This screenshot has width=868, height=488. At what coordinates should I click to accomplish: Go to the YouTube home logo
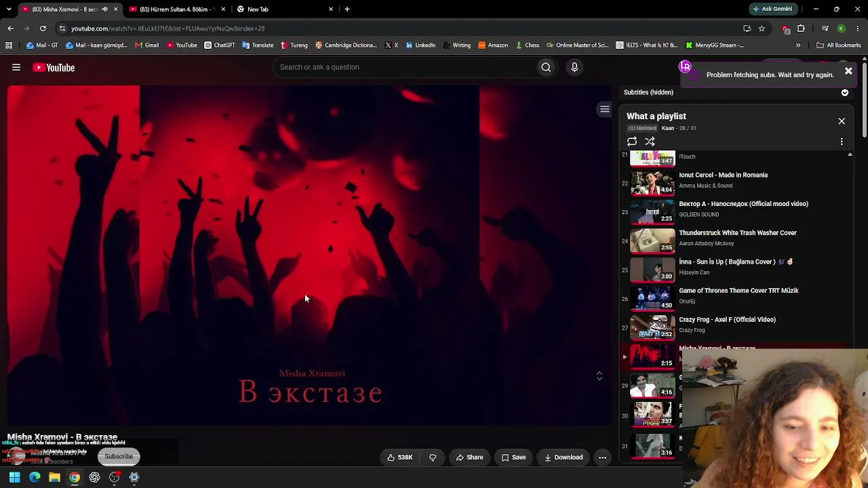(54, 67)
